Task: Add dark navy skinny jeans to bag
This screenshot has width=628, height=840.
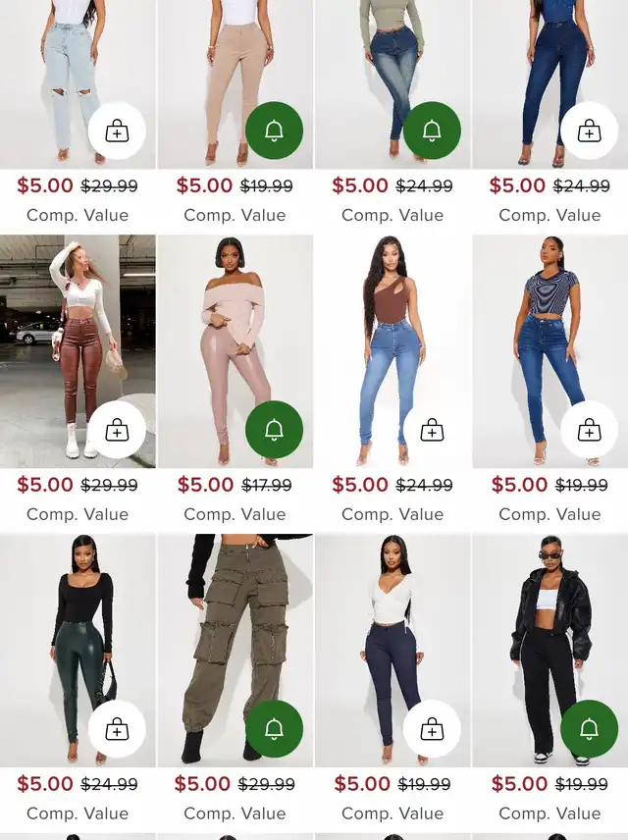Action: click(x=590, y=131)
